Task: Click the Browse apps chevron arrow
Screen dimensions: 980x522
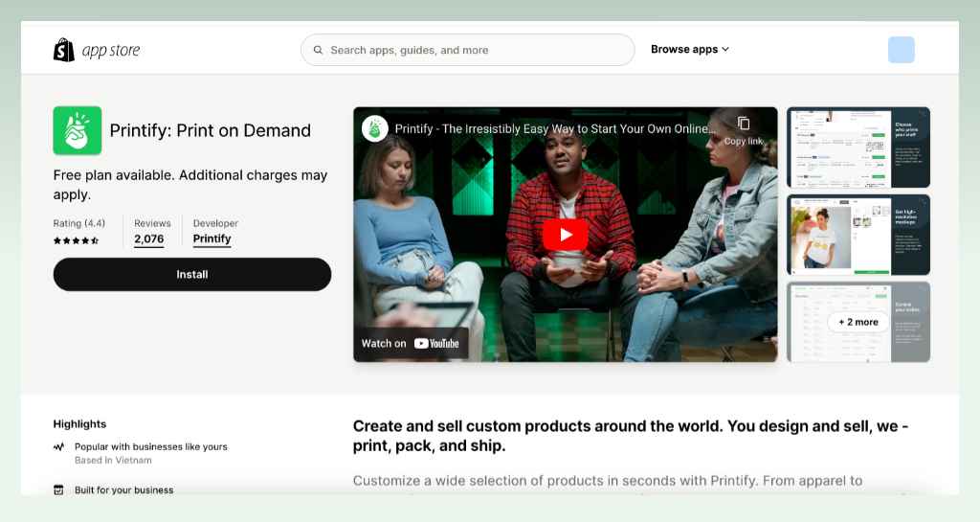Action: [725, 50]
